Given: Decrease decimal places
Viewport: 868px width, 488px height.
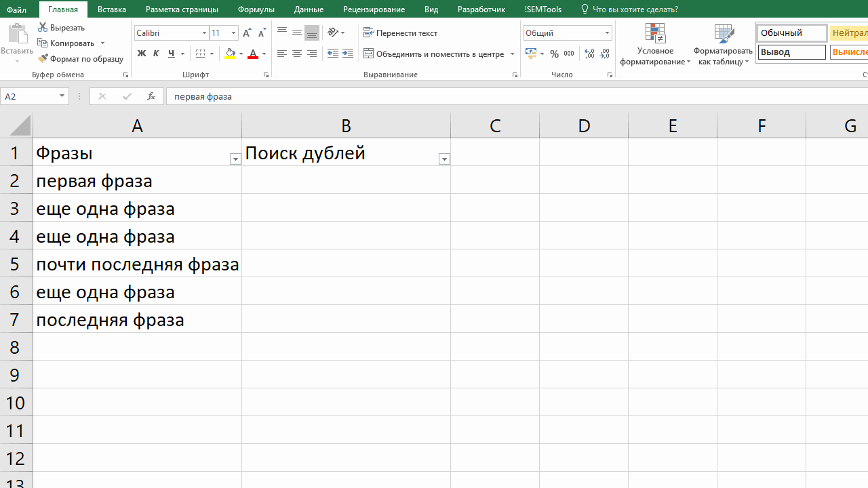Looking at the screenshot, I should click(605, 54).
